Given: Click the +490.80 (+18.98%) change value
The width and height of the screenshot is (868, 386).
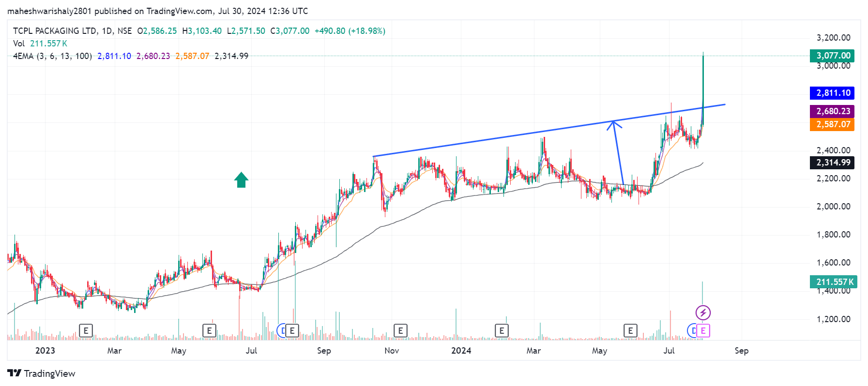Looking at the screenshot, I should click(350, 31).
